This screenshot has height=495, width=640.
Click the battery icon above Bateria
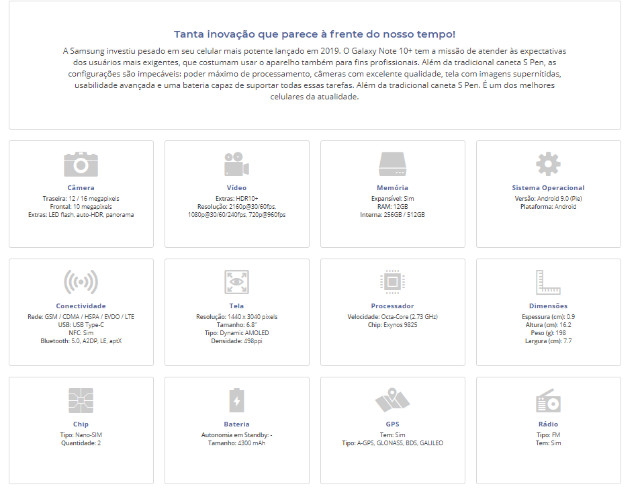click(236, 400)
